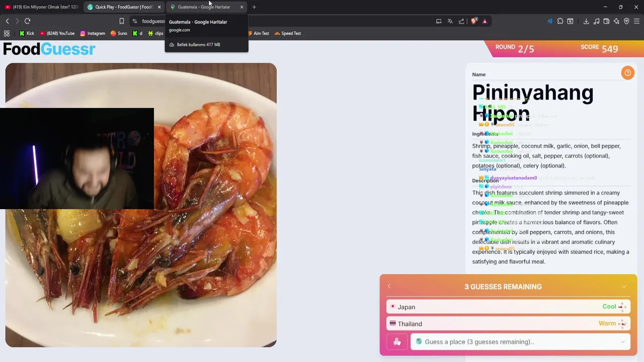Reload the current page

(28, 21)
